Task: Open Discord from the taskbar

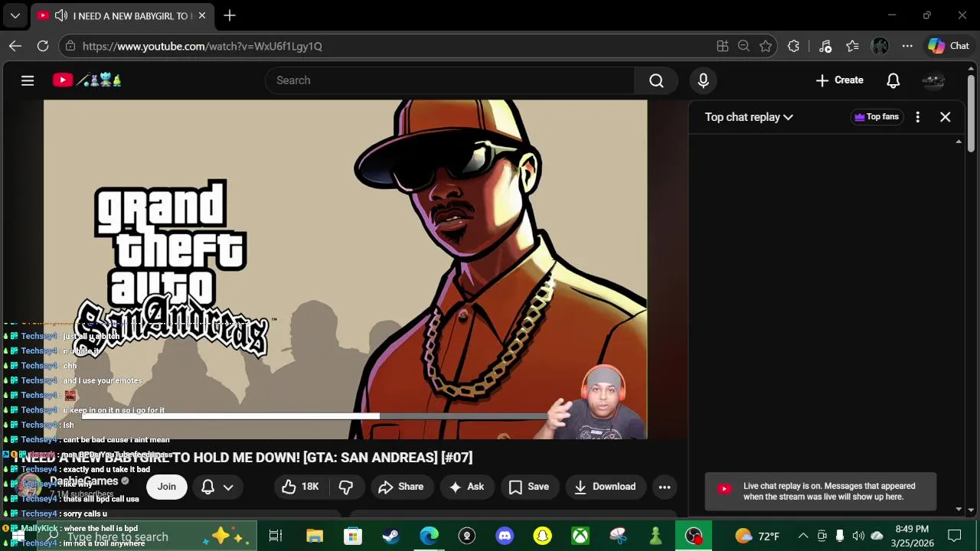Action: tap(505, 536)
